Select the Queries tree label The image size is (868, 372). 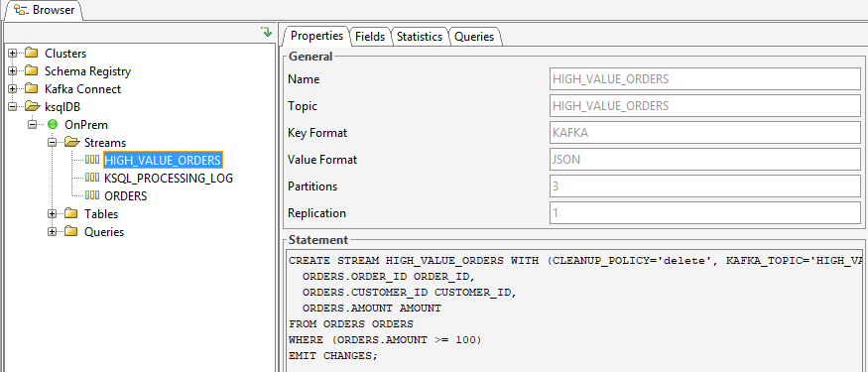[103, 231]
